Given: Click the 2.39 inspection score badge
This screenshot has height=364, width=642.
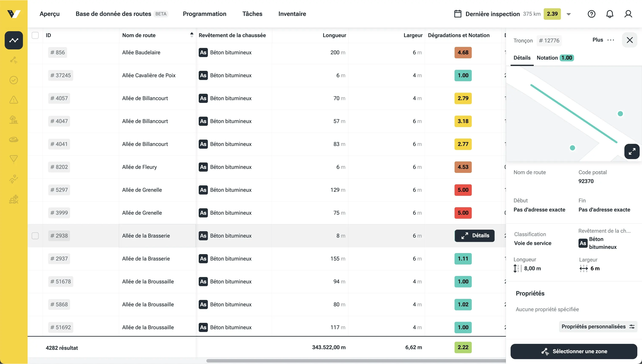Looking at the screenshot, I should click(x=552, y=14).
